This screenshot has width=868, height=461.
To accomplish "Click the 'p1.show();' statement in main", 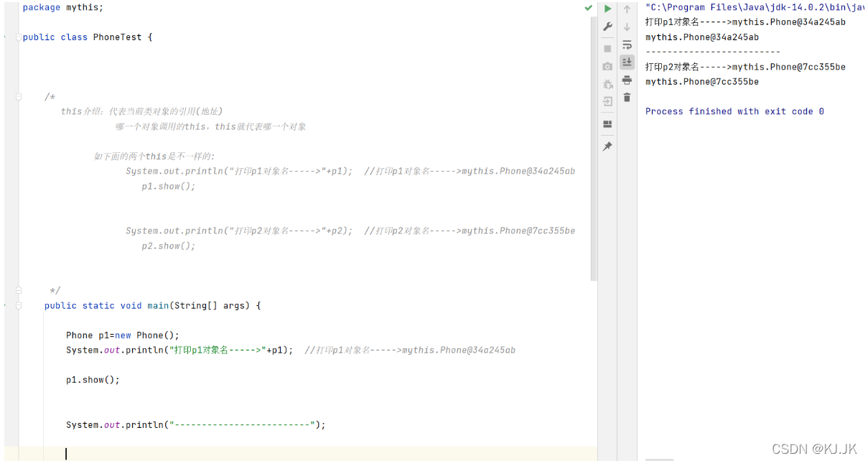I will (x=93, y=380).
